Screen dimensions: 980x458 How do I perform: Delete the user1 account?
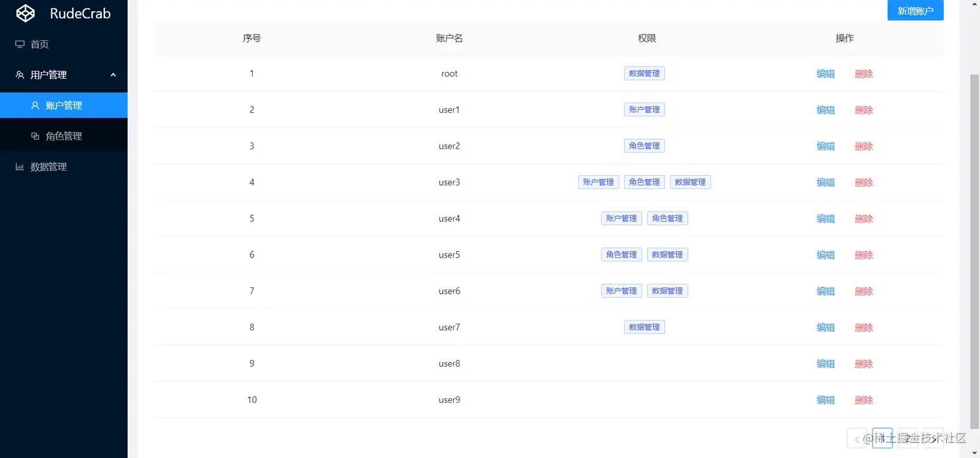click(864, 110)
